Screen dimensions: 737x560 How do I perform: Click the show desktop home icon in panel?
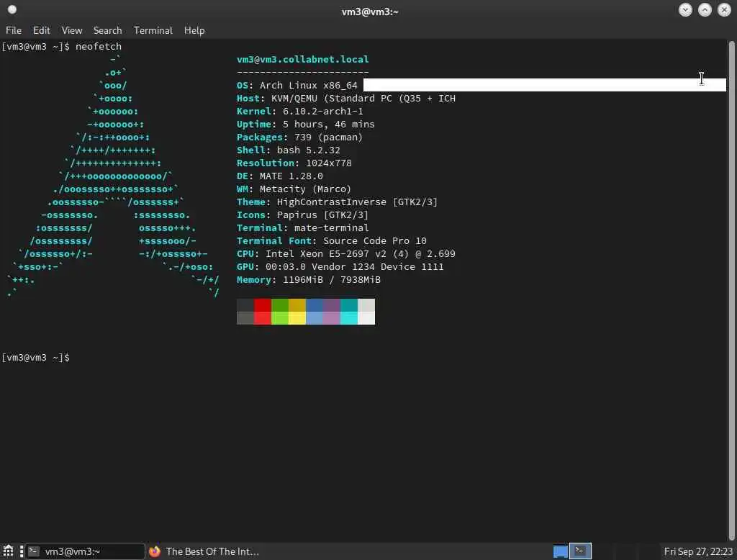click(x=8, y=551)
